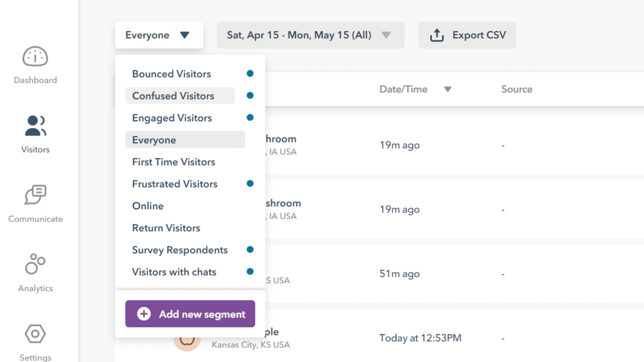Viewport: 644px width, 362px height.
Task: Sort by Date/Time arrow
Action: point(448,89)
